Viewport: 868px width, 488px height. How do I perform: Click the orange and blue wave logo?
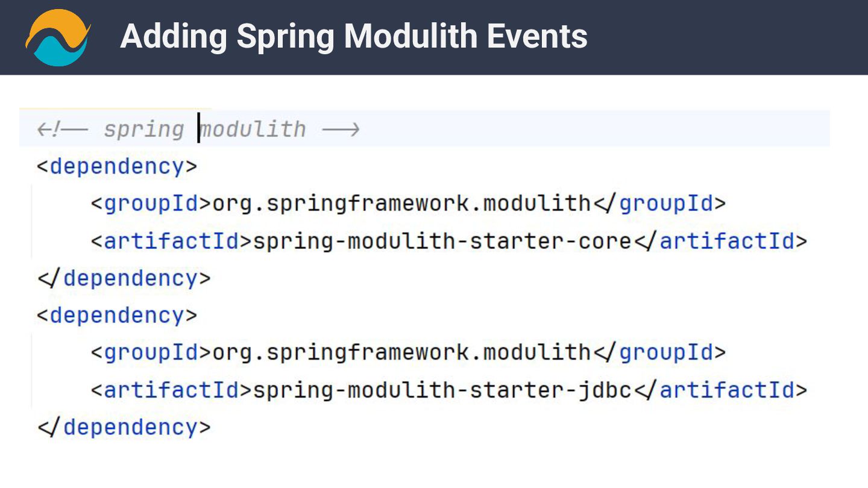coord(58,37)
